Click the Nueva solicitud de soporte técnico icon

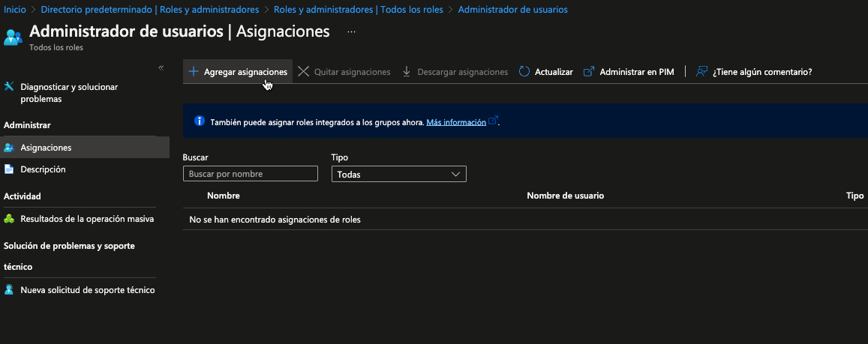click(x=9, y=289)
